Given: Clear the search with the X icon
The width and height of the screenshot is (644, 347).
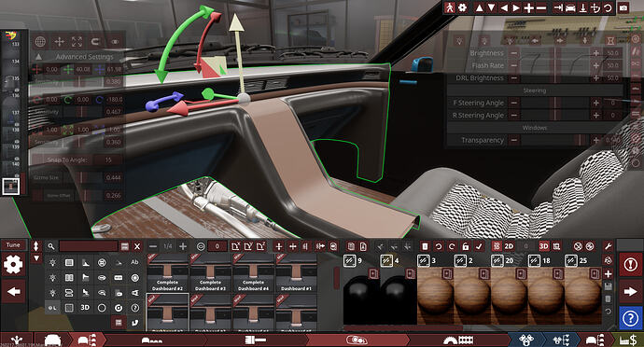Looking at the screenshot, I should coord(137,246).
